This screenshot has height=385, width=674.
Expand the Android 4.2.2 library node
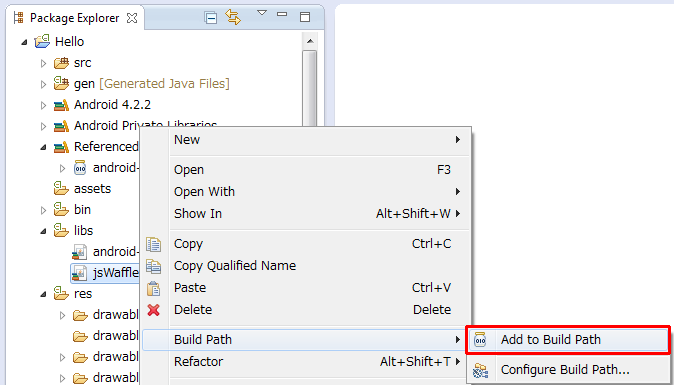pyautogui.click(x=43, y=105)
